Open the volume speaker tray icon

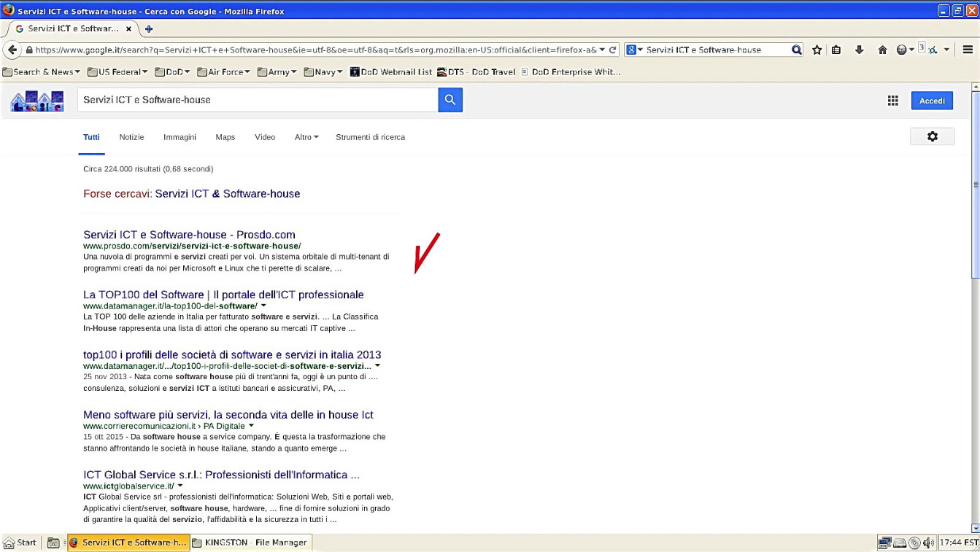tap(928, 543)
